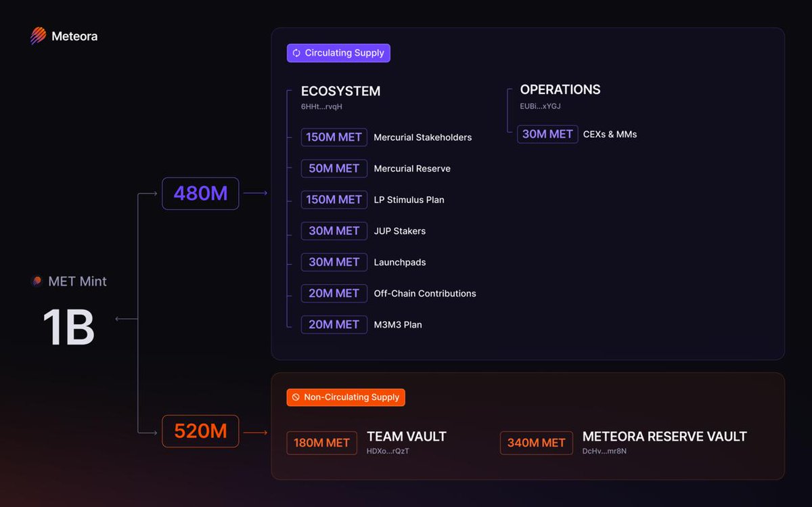The height and width of the screenshot is (507, 812).
Task: Click the M3M3 Plan label
Action: (398, 325)
